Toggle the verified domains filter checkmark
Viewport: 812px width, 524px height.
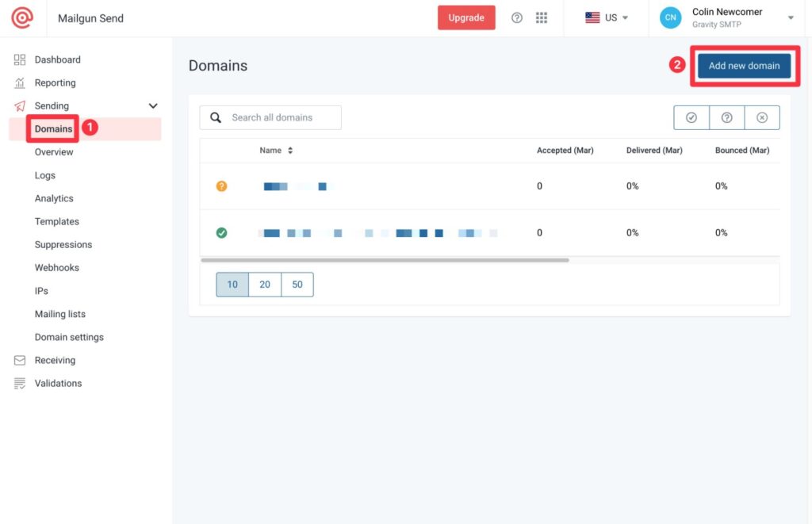tap(691, 117)
